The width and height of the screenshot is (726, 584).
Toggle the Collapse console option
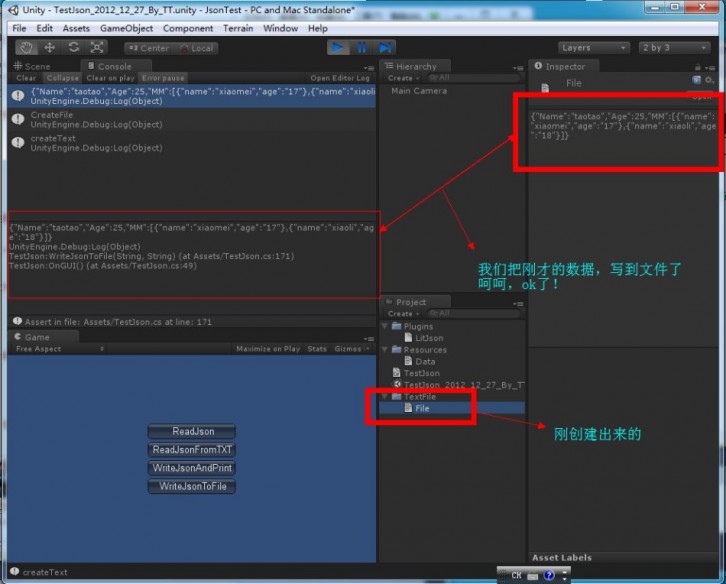click(x=63, y=78)
